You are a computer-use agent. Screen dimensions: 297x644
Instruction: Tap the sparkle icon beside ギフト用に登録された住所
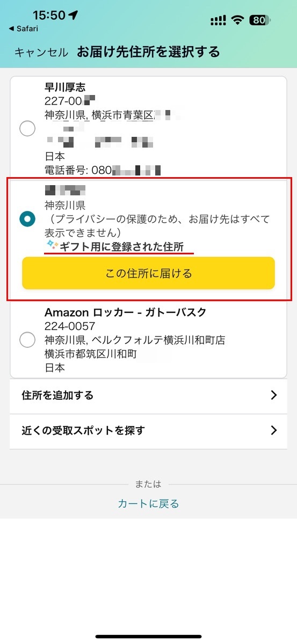(x=52, y=246)
